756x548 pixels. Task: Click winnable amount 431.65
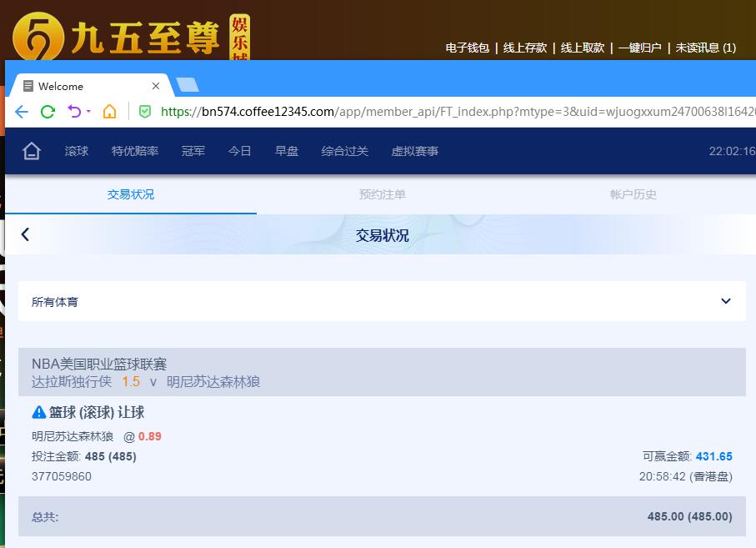714,456
